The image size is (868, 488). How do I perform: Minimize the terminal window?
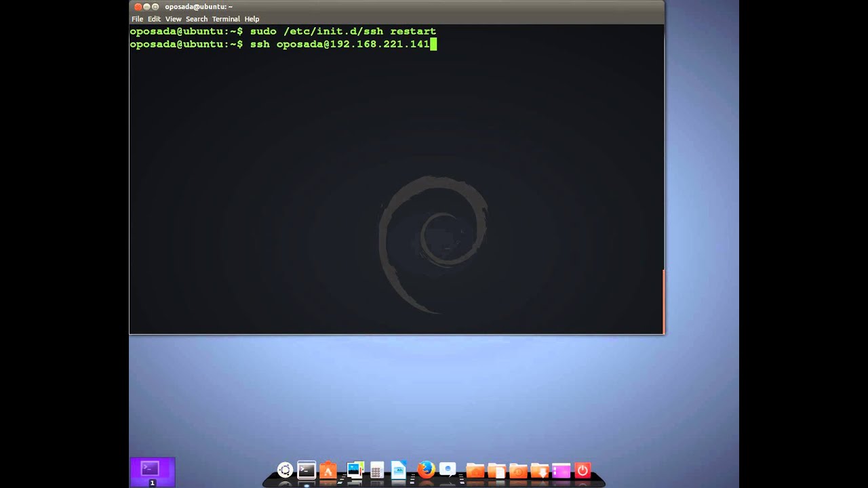pyautogui.click(x=146, y=7)
